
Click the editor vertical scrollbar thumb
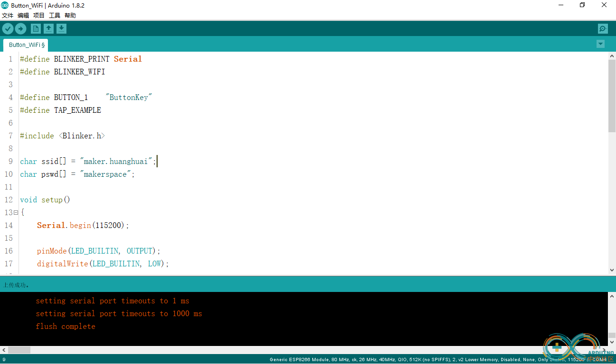coord(612,96)
